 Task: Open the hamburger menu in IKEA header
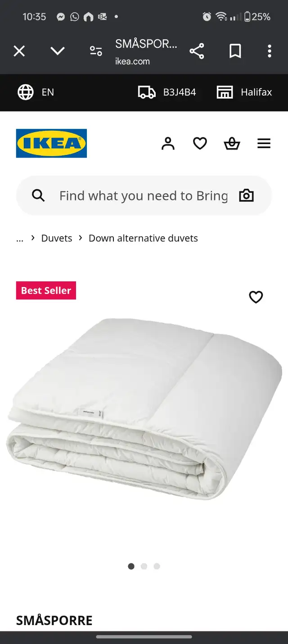pos(264,144)
